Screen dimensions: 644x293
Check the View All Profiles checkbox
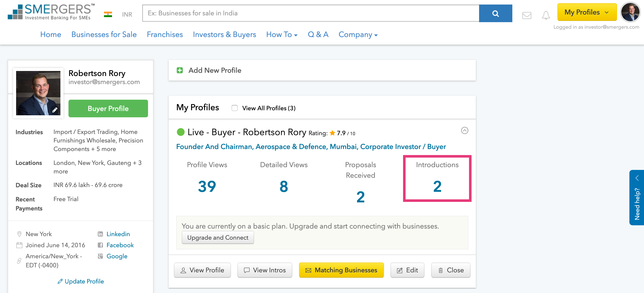(x=234, y=108)
